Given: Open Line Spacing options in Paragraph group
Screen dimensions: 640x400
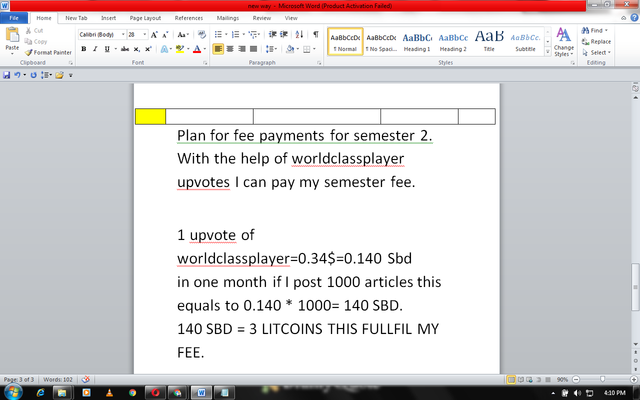Looking at the screenshot, I should (x=271, y=49).
